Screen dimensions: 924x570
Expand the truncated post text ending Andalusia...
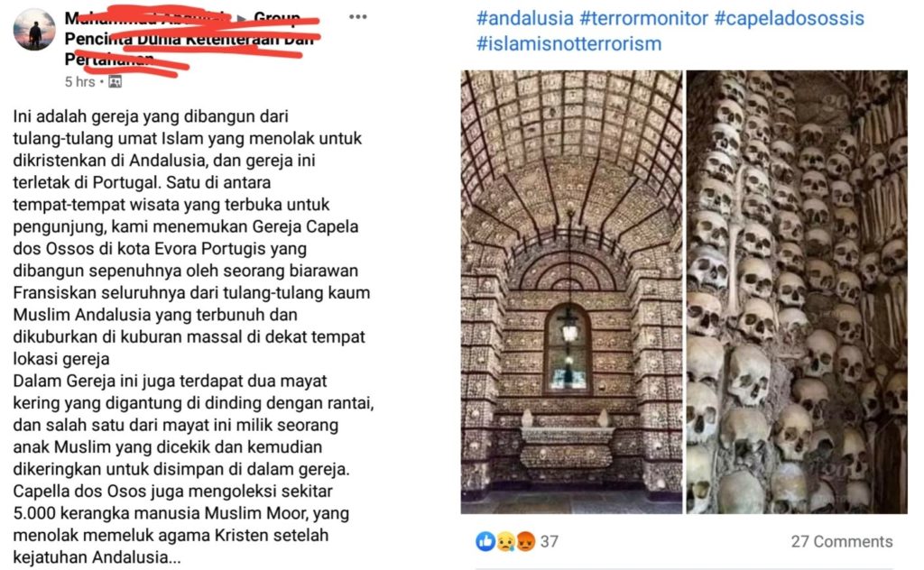174,557
